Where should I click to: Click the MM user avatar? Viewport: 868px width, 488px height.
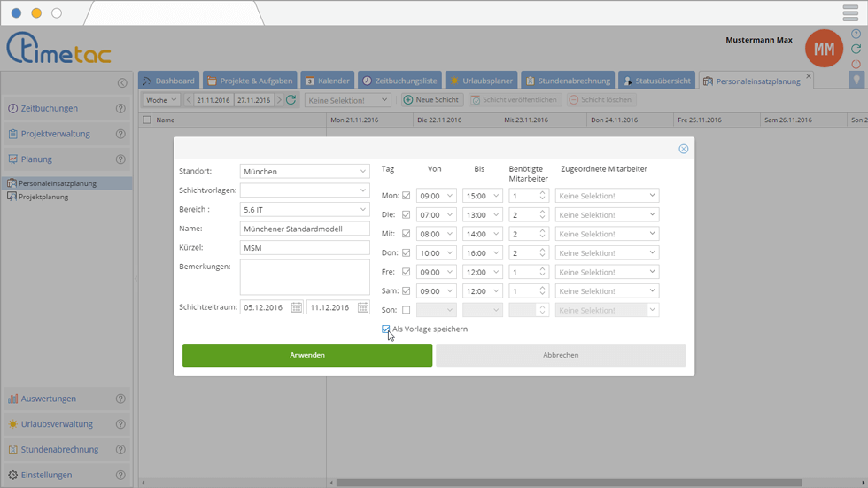pos(823,50)
